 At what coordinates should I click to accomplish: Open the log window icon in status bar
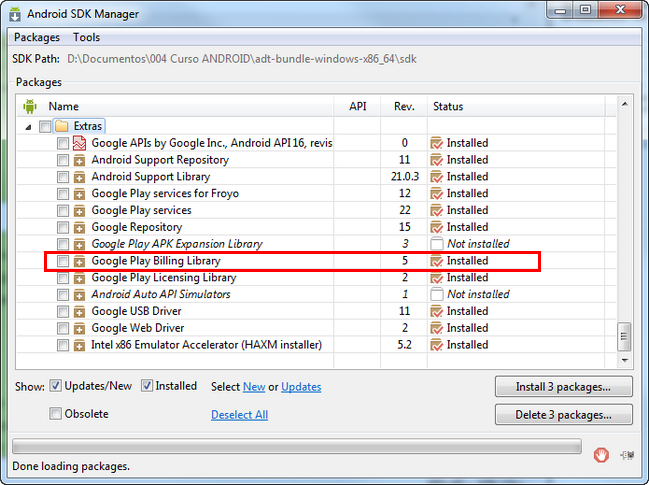(627, 455)
